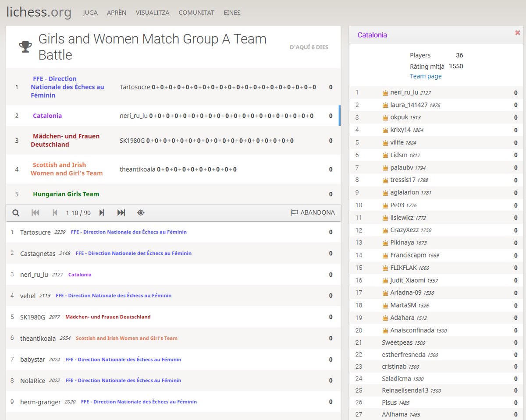
Task: Open player babystar in standings list
Action: pos(32,360)
